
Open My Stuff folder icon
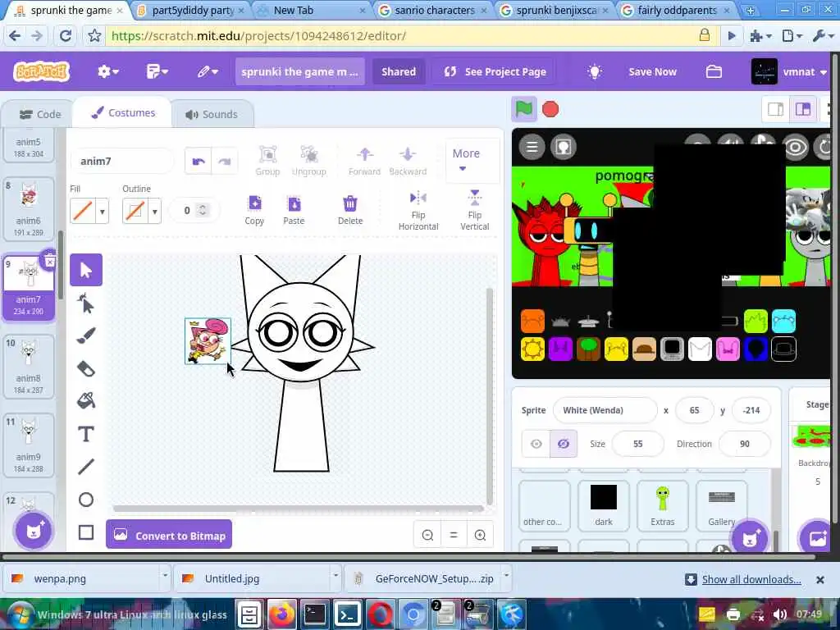click(x=714, y=72)
